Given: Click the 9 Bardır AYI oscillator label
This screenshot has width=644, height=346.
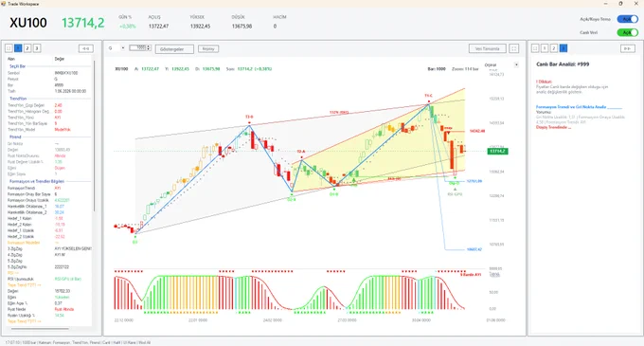Looking at the screenshot, I should click(471, 275).
